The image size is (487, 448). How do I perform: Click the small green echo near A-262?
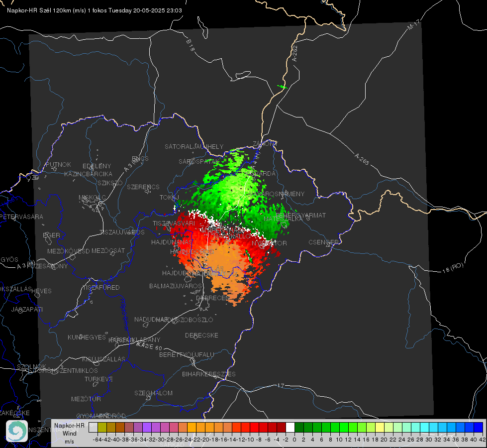(282, 87)
